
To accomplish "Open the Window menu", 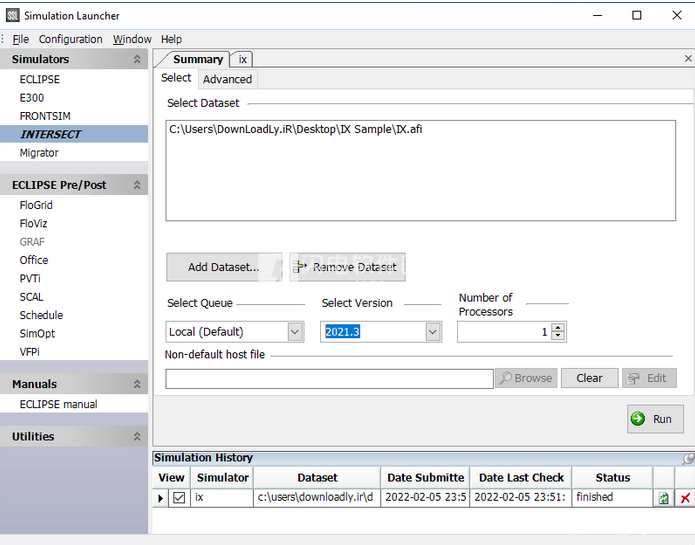I will tap(132, 39).
